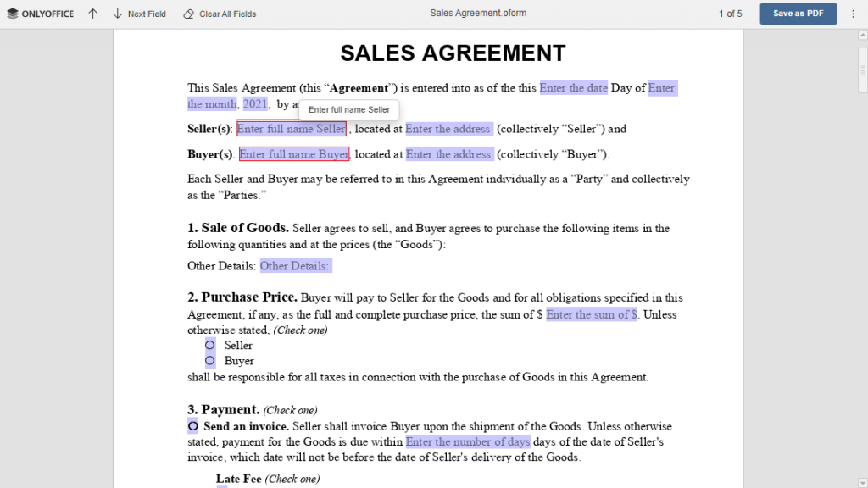Click the Enter full name Buyer field
This screenshot has height=488, width=868.
293,153
